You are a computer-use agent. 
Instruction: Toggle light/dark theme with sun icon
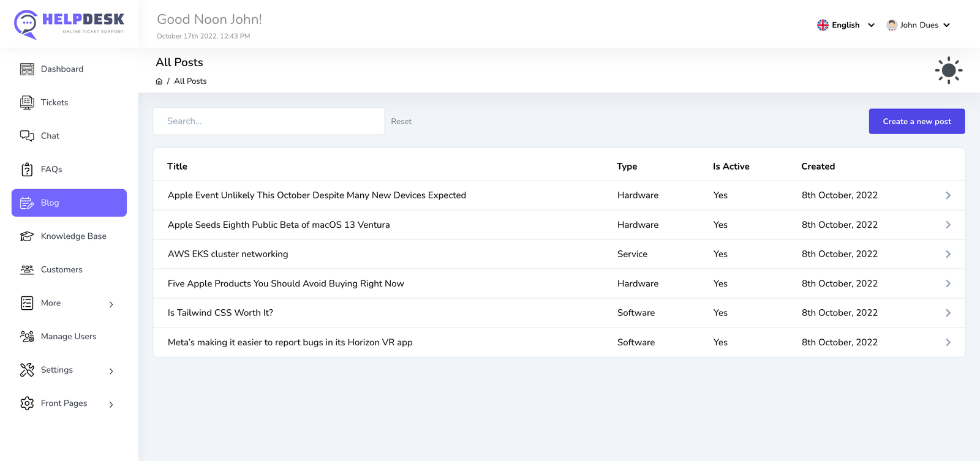point(948,70)
